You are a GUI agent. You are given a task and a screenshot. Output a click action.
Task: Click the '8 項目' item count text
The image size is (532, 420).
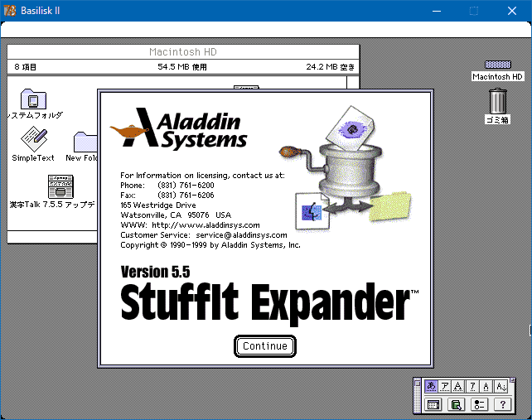pos(26,67)
